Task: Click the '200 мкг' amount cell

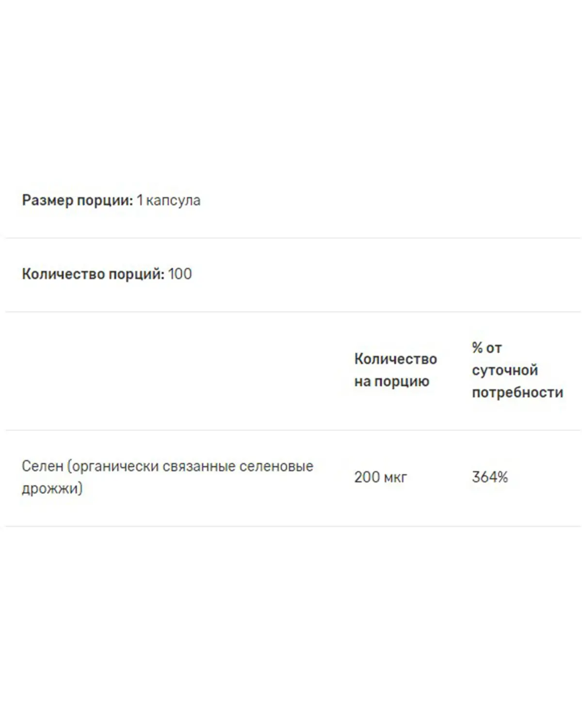Action: coord(381,477)
